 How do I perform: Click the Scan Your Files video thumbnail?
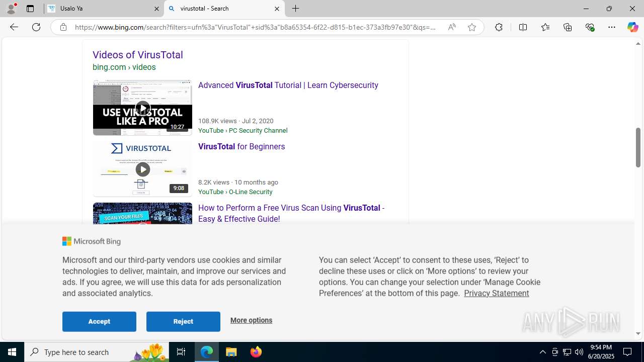(142, 214)
